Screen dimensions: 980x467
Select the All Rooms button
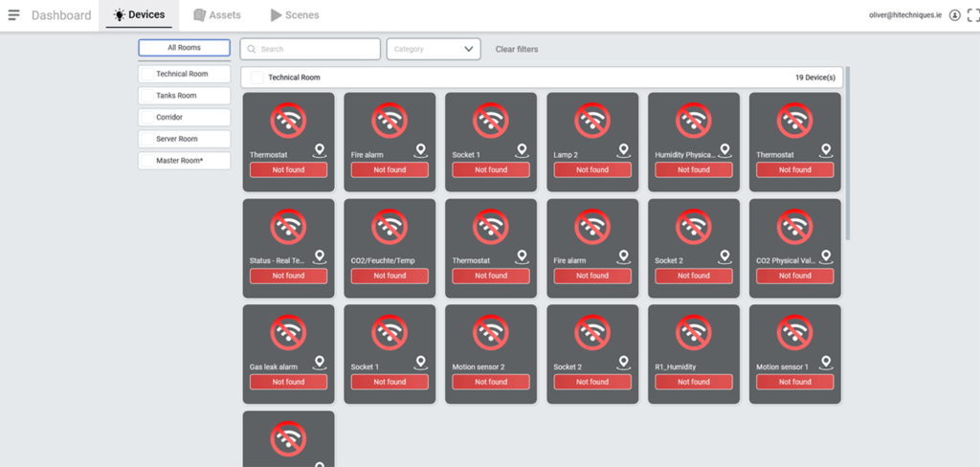point(185,48)
